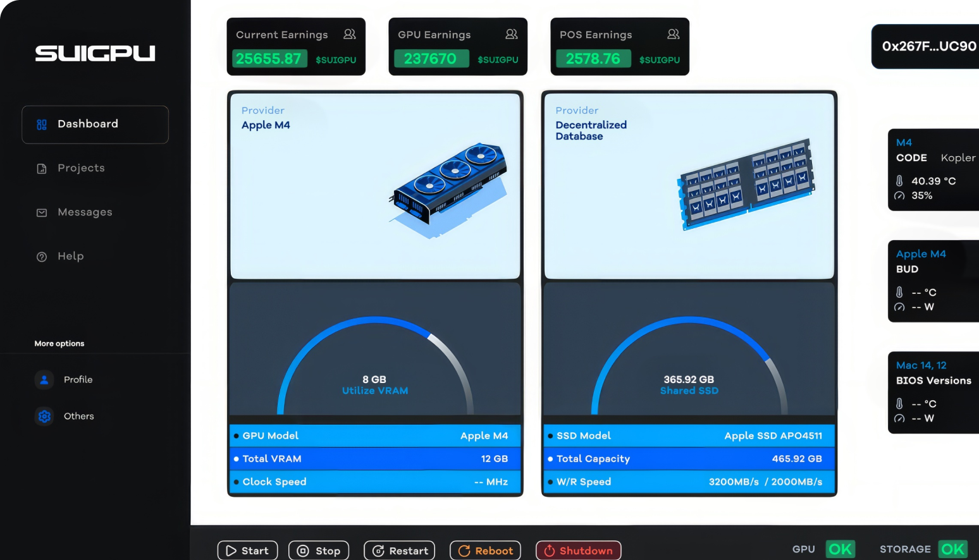Click users icon in POS Earnings card
Viewport: 979px width, 560px height.
[673, 34]
